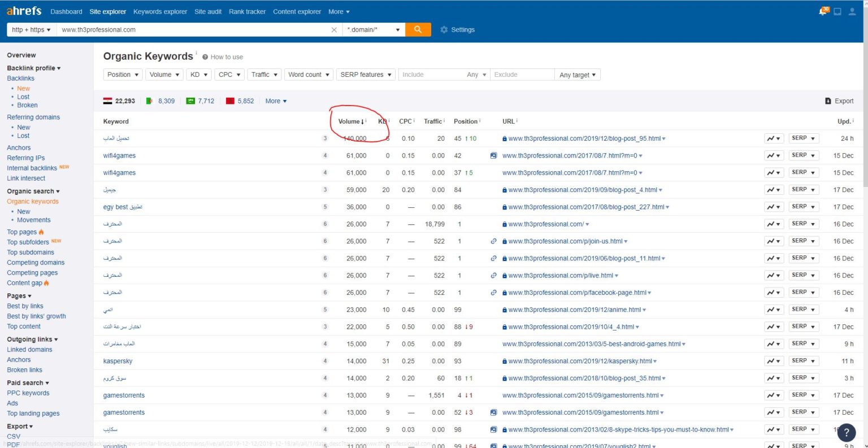Open the Position filter dropdown
The width and height of the screenshot is (868, 448).
tap(123, 75)
